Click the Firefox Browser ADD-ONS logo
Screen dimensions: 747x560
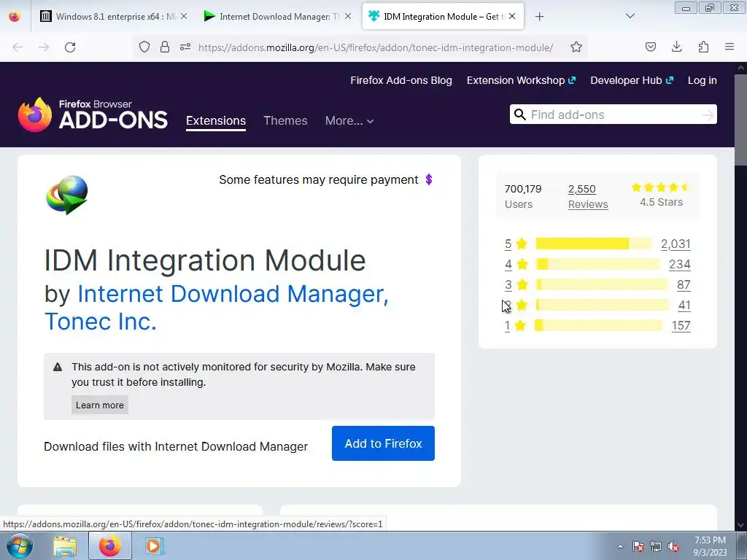(x=93, y=114)
